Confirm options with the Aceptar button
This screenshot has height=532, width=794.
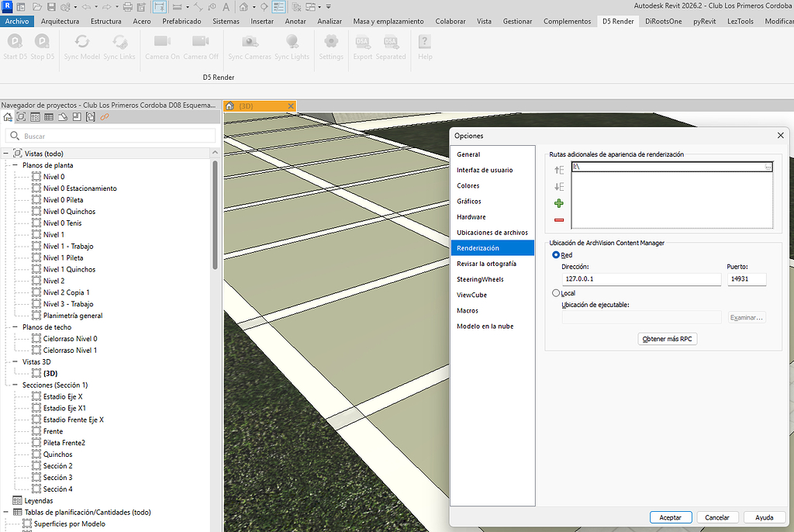click(670, 517)
